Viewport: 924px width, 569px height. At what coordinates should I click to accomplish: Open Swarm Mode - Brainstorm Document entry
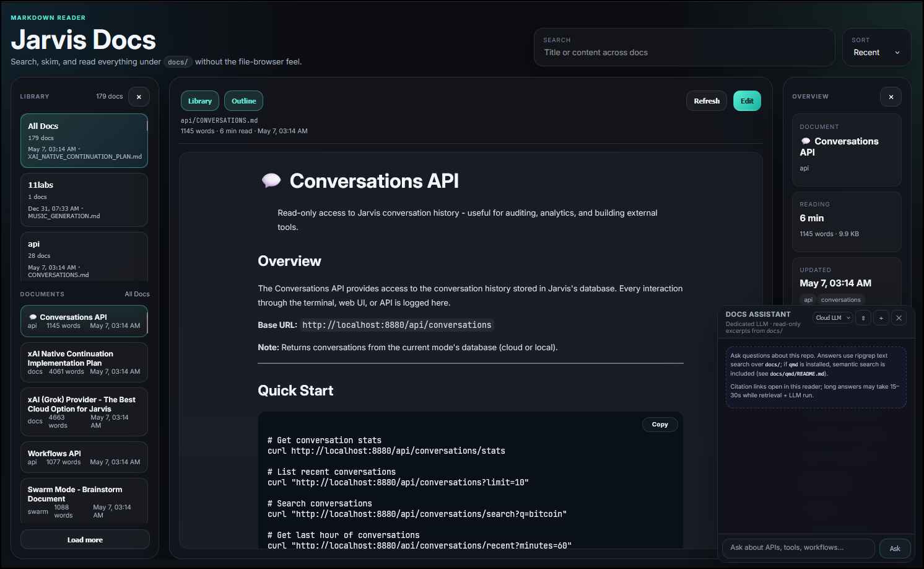(84, 502)
